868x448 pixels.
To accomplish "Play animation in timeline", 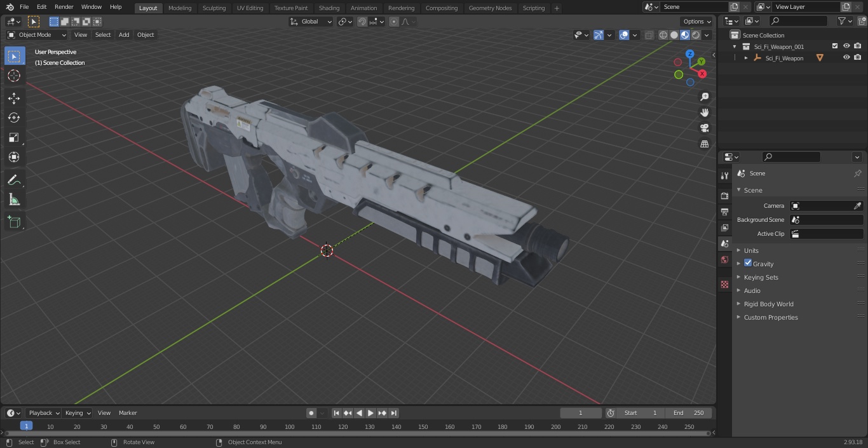I will [x=371, y=413].
